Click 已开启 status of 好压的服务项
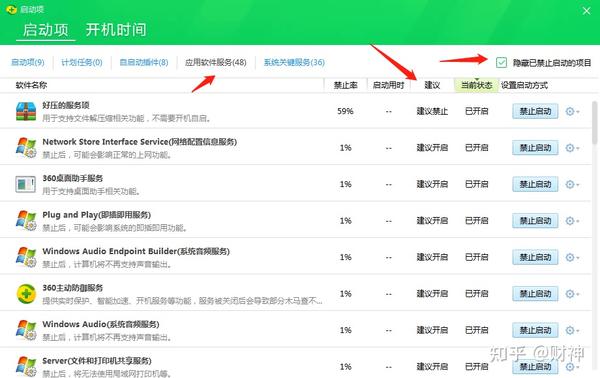 [x=476, y=111]
